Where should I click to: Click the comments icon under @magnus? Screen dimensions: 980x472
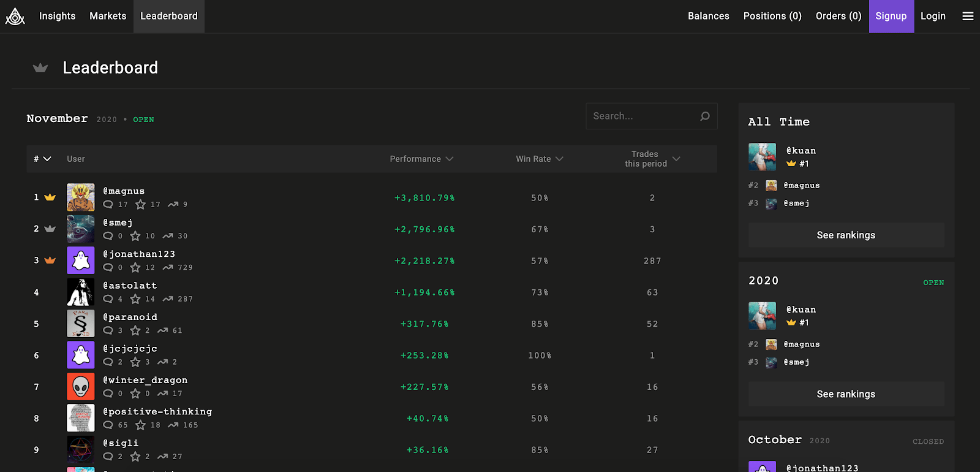108,205
